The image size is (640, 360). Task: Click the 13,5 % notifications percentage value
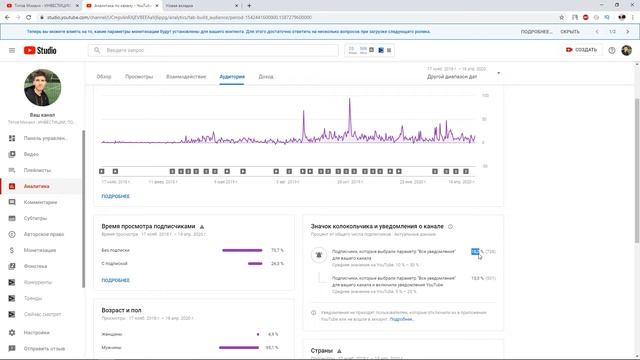(477, 278)
